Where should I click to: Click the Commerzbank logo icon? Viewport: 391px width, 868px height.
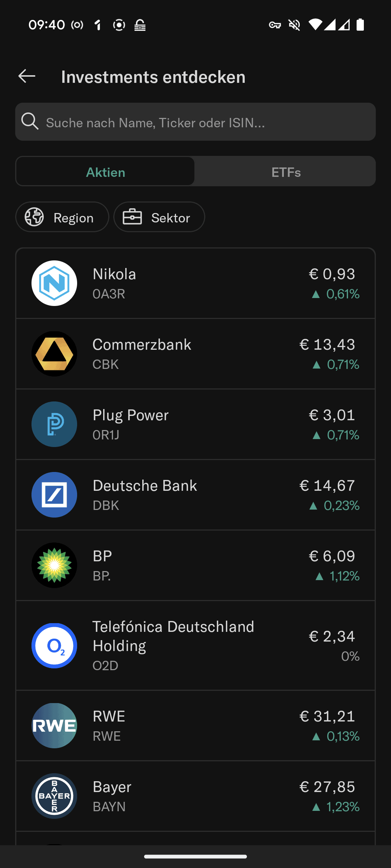coord(54,354)
